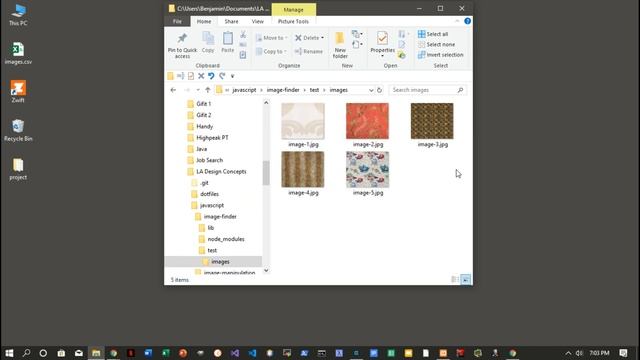The width and height of the screenshot is (640, 360).
Task: Select the project folder on the desktop
Action: pyautogui.click(x=18, y=169)
